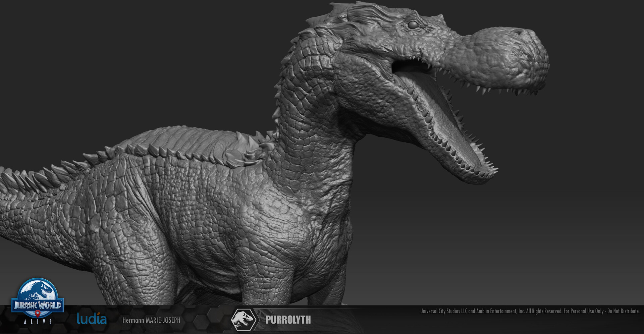644x334 pixels.
Task: Open the PURROLYTH name plate dropdown
Action: [288, 320]
